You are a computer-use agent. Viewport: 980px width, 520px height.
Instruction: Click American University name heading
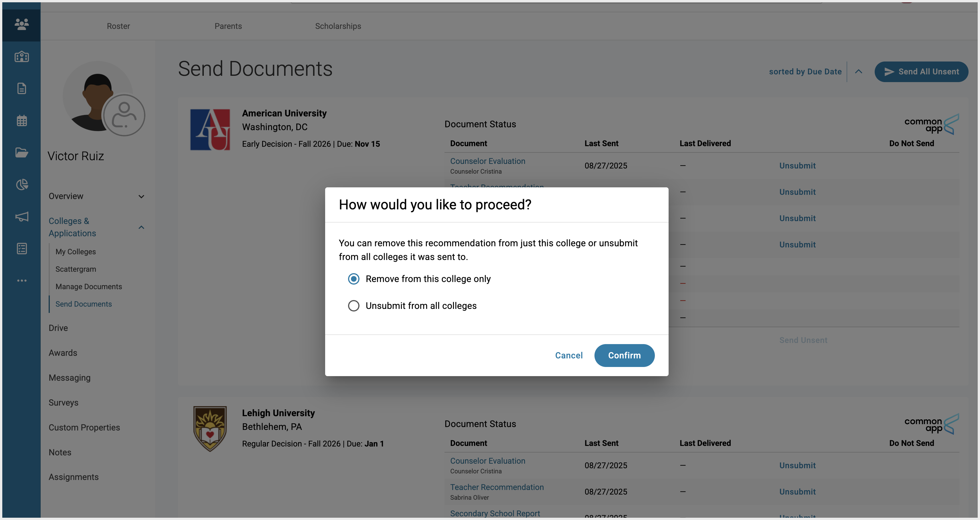pyautogui.click(x=284, y=113)
